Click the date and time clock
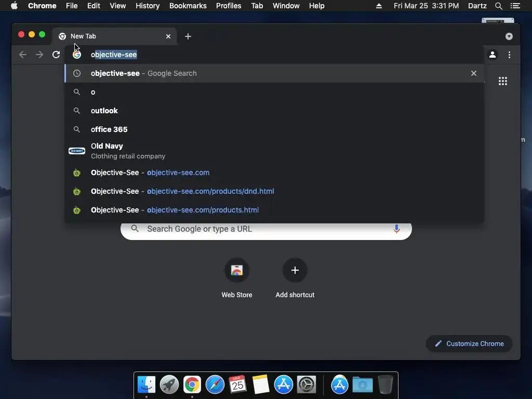This screenshot has height=399, width=532. tap(426, 6)
